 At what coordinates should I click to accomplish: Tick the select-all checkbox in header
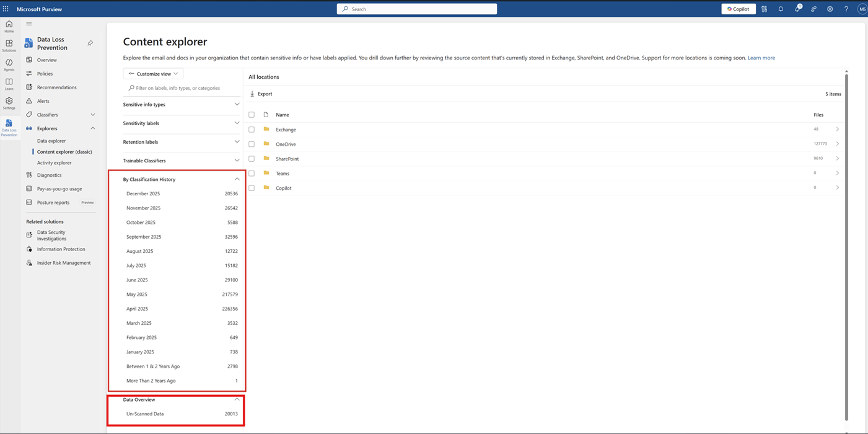252,115
